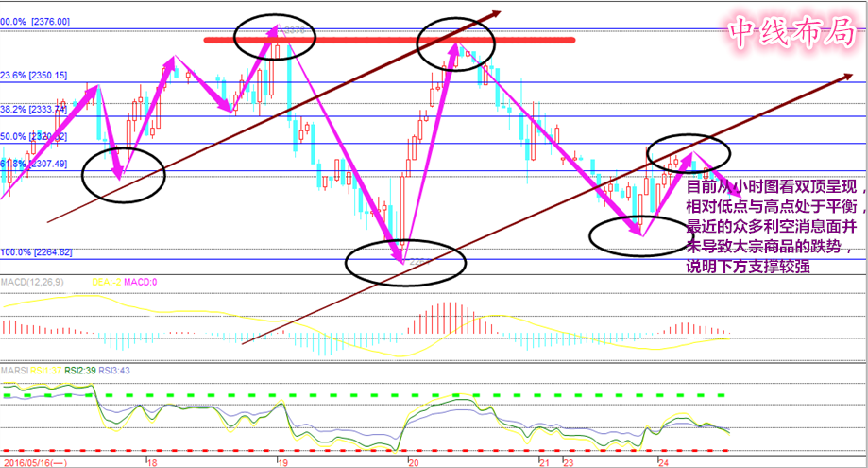The width and height of the screenshot is (868, 468).
Task: Click the 38.2% Fibonacci retracement label
Action: click(x=33, y=110)
